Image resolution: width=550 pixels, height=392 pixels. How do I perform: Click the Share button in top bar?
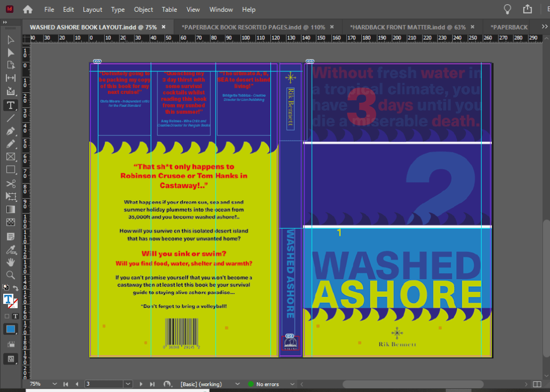(527, 9)
